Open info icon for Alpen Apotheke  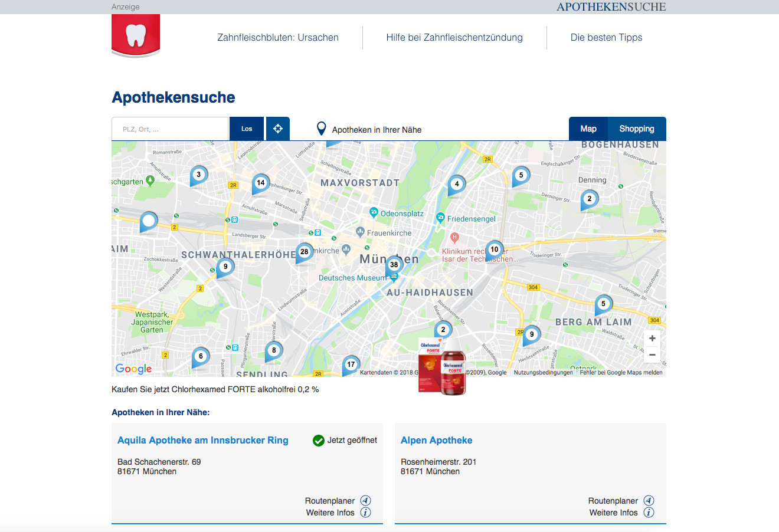coord(649,513)
